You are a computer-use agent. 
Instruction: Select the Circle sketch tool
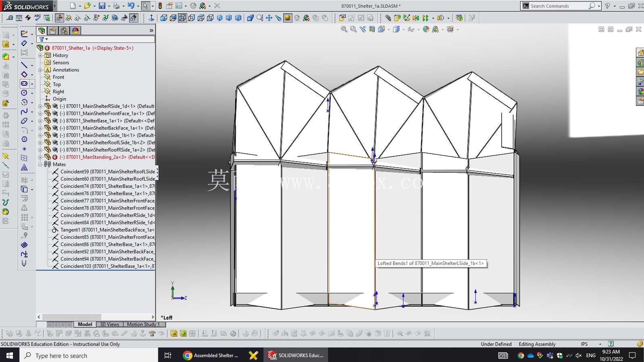point(24,93)
